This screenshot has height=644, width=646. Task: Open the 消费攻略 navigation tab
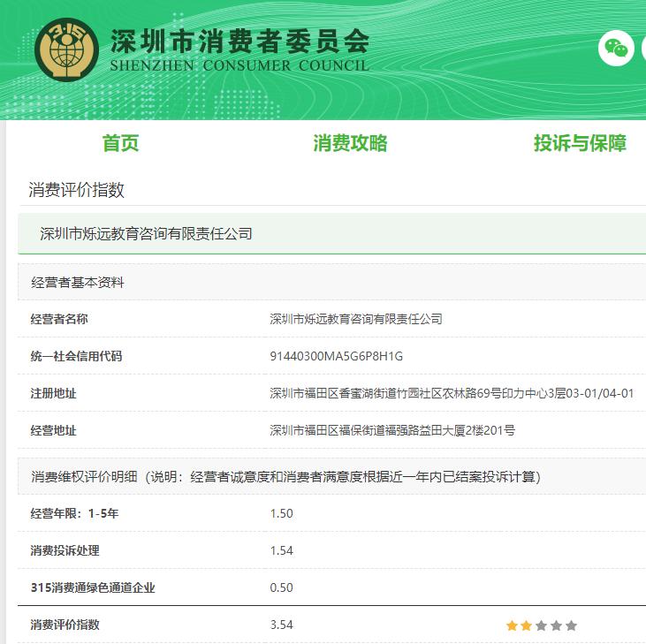tap(350, 143)
